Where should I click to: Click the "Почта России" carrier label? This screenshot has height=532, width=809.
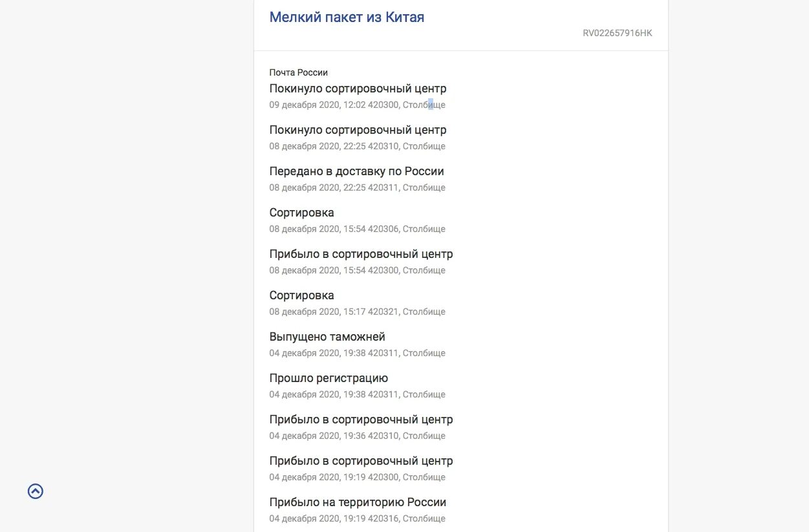tap(298, 72)
